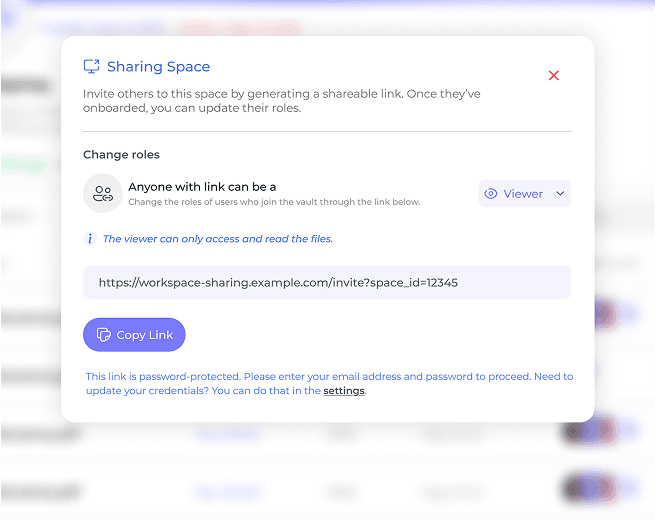
Task: Close the Sharing Space dialog
Action: [553, 75]
